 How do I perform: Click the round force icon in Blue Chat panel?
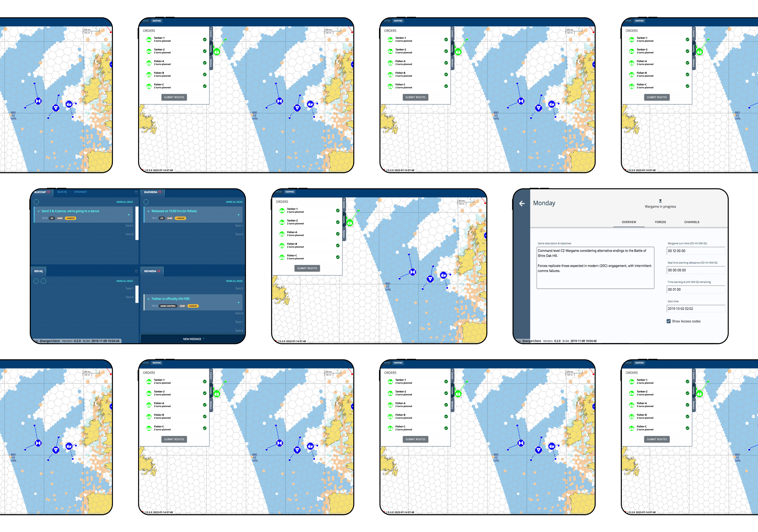(x=36, y=202)
